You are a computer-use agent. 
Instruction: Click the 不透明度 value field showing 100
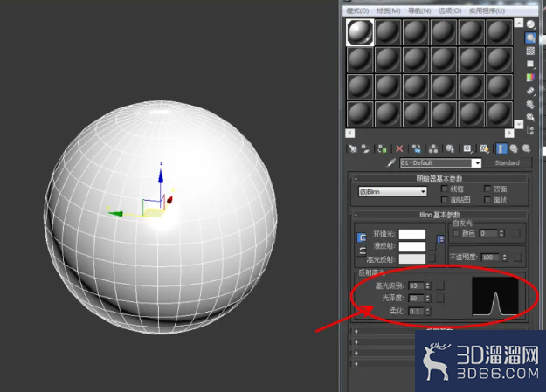[x=491, y=258]
